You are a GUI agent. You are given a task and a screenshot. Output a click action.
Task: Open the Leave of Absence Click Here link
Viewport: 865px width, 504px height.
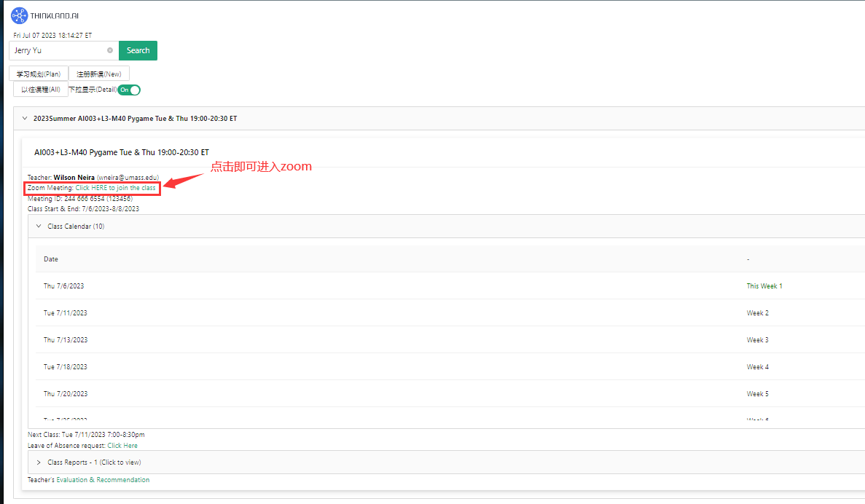click(122, 446)
